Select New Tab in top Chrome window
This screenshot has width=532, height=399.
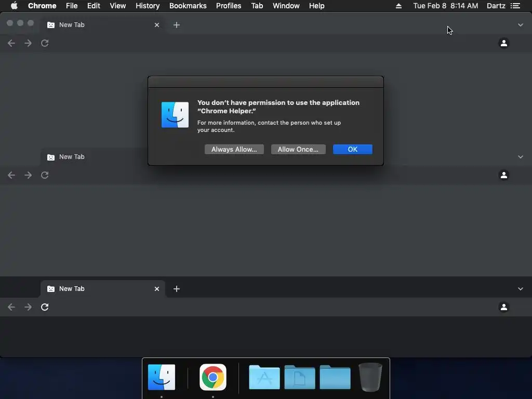tap(102, 25)
